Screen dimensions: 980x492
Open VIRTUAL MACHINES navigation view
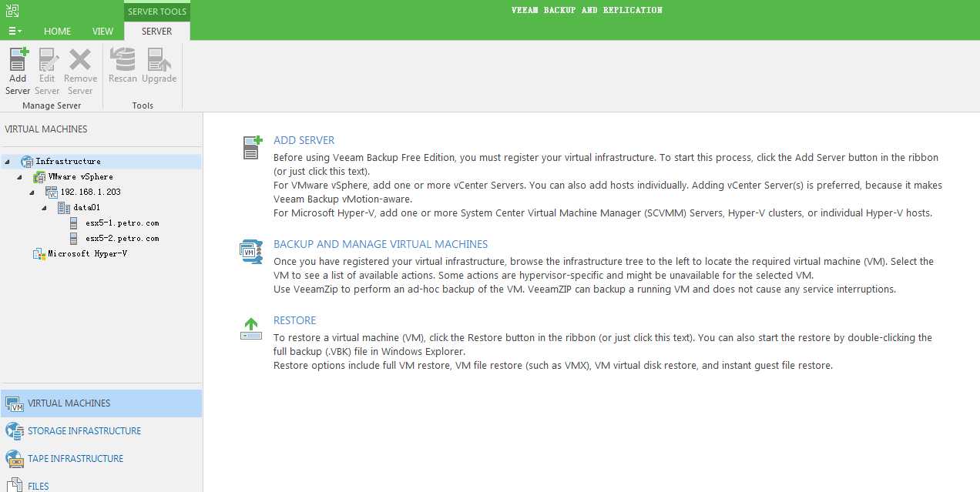(x=101, y=403)
